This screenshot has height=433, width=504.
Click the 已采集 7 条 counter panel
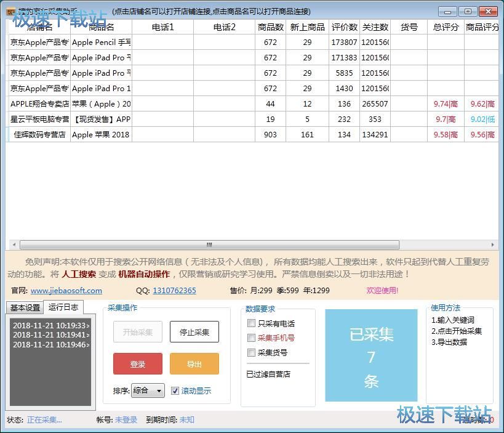[371, 355]
